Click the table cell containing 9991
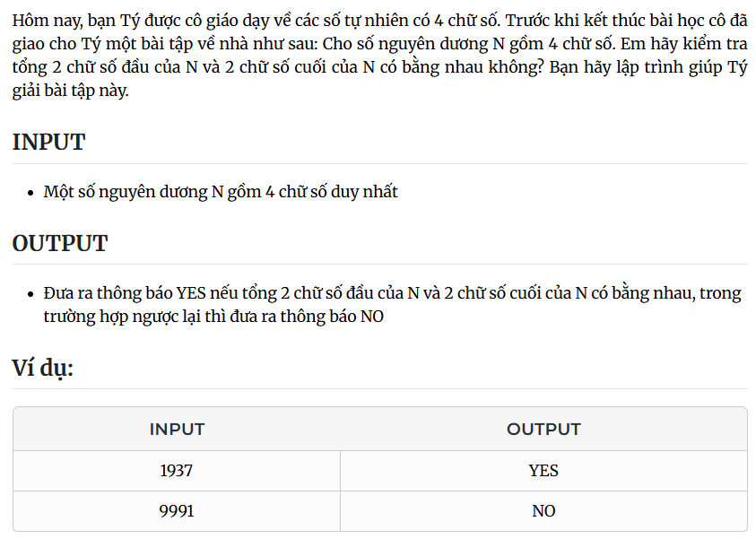 tap(177, 511)
